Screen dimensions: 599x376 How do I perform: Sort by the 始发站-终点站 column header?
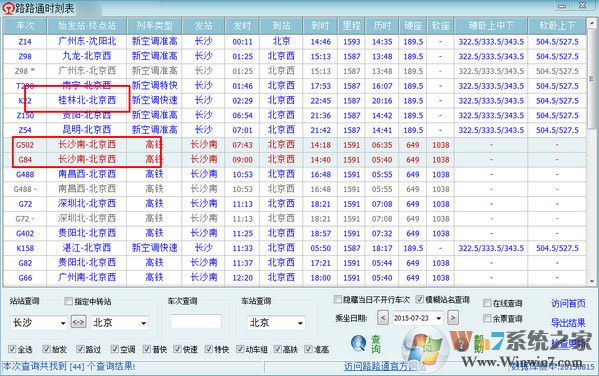[87, 26]
